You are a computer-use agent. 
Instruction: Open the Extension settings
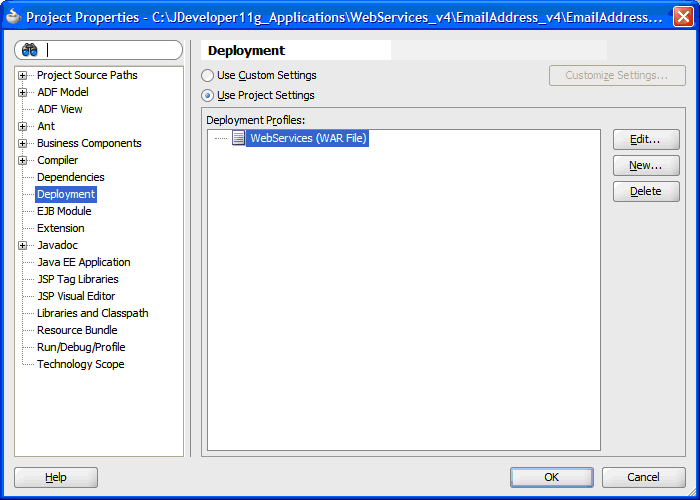(61, 228)
